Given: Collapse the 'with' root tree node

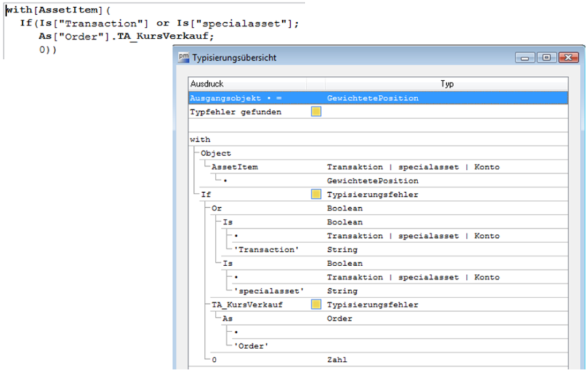Looking at the screenshot, I should (200, 139).
